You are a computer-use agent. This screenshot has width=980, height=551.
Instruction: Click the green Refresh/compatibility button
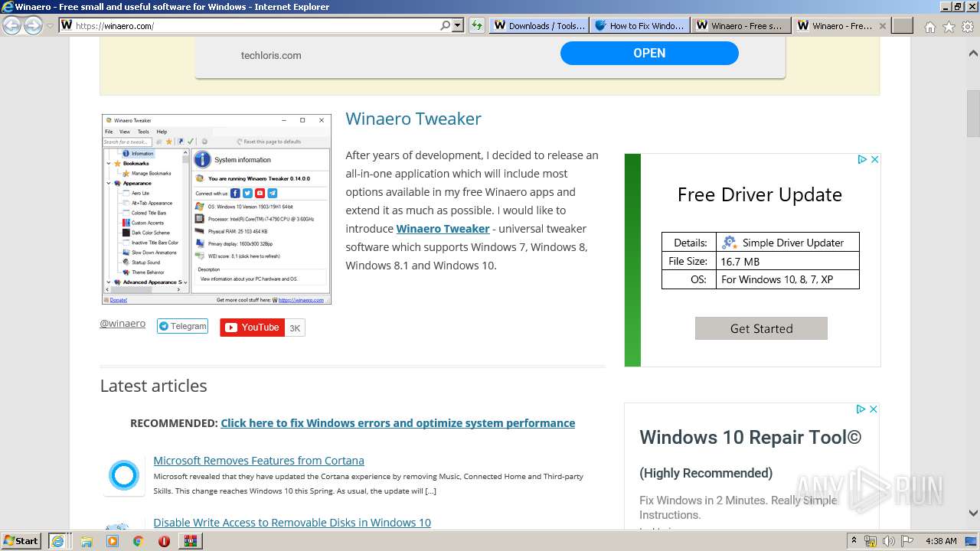[x=477, y=25]
